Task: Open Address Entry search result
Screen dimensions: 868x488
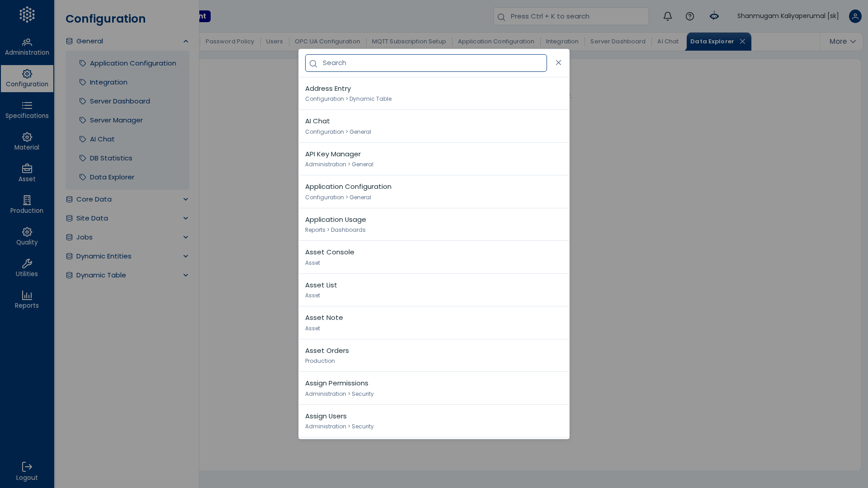Action: (434, 94)
